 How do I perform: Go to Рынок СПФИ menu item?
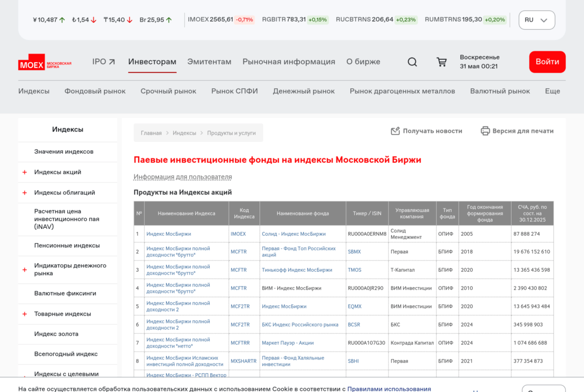click(x=234, y=91)
